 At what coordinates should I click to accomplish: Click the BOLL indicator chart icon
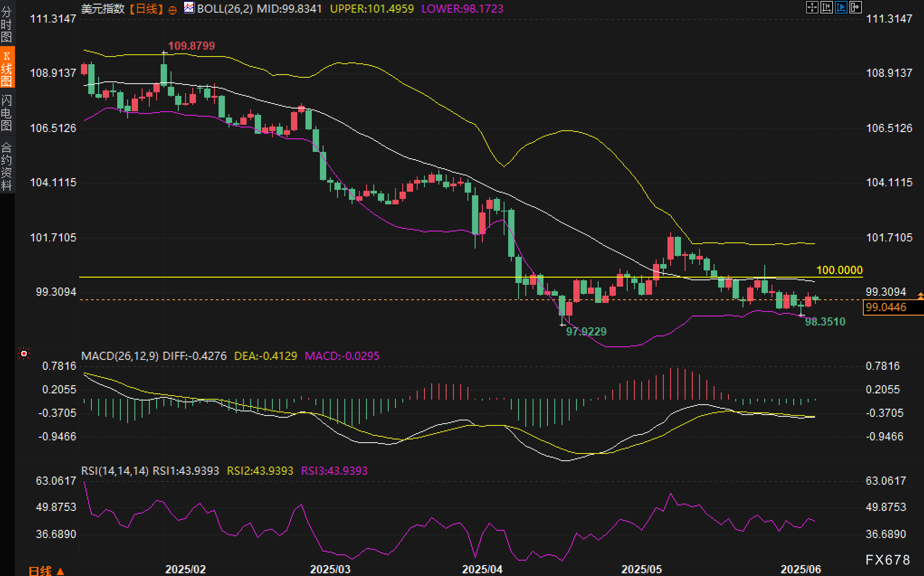(189, 8)
